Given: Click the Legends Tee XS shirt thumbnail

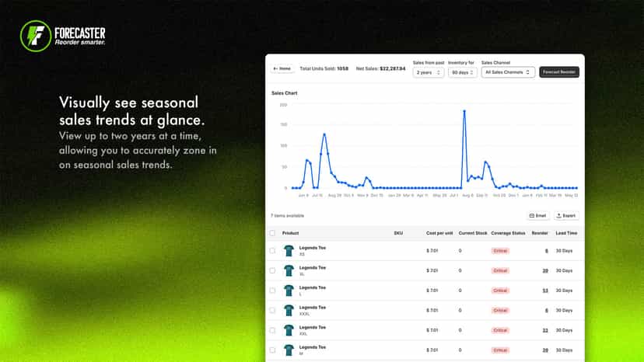Looking at the screenshot, I should 289,251.
